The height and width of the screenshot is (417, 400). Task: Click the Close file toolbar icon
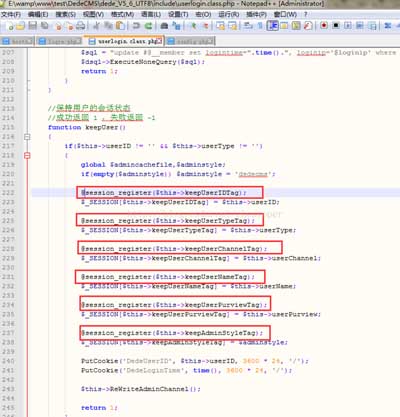point(58,26)
